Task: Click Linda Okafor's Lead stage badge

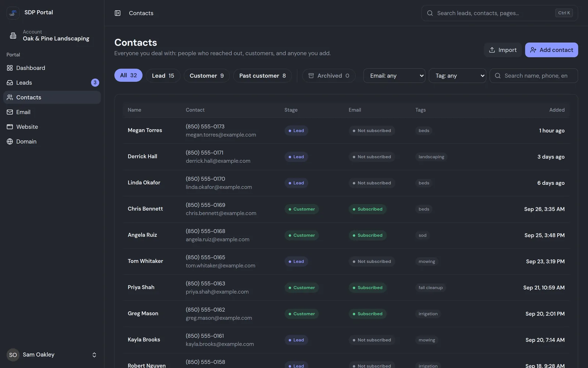Action: point(296,183)
